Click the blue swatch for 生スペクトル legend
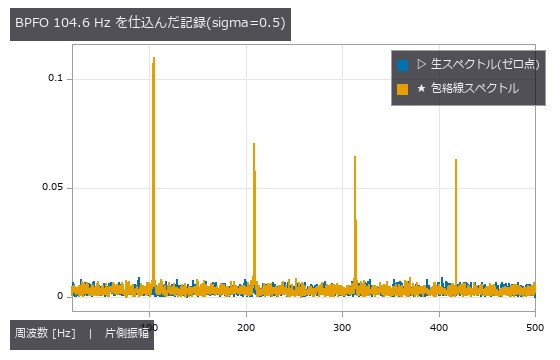Image resolution: width=560 pixels, height=360 pixels. coord(402,65)
